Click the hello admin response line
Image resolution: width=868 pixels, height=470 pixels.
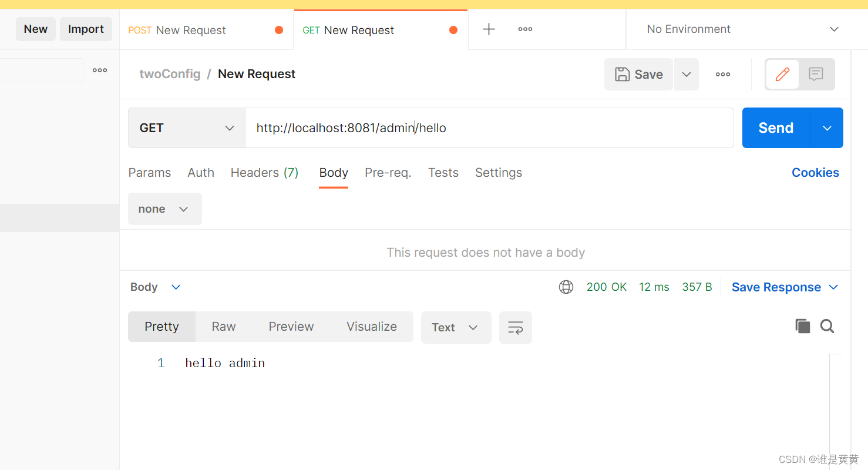tap(225, 363)
